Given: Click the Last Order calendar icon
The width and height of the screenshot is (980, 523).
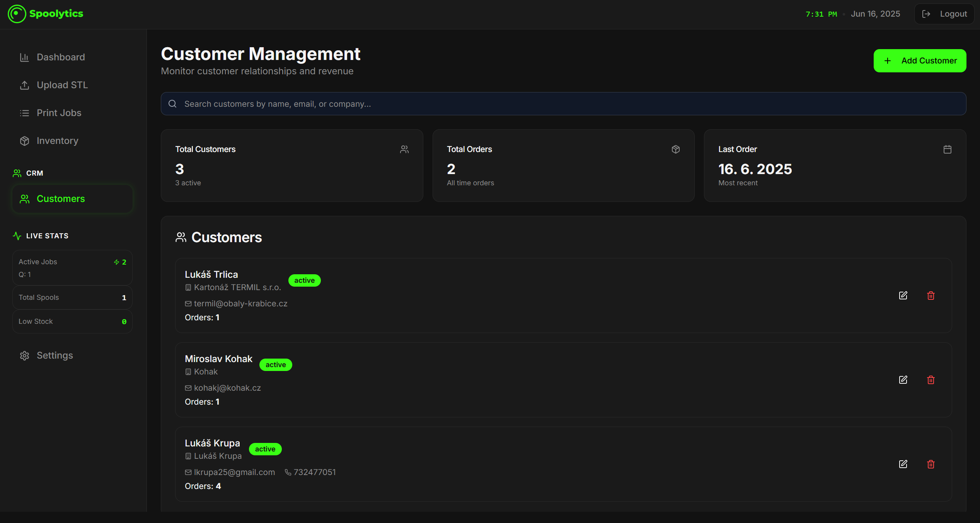Looking at the screenshot, I should 948,149.
